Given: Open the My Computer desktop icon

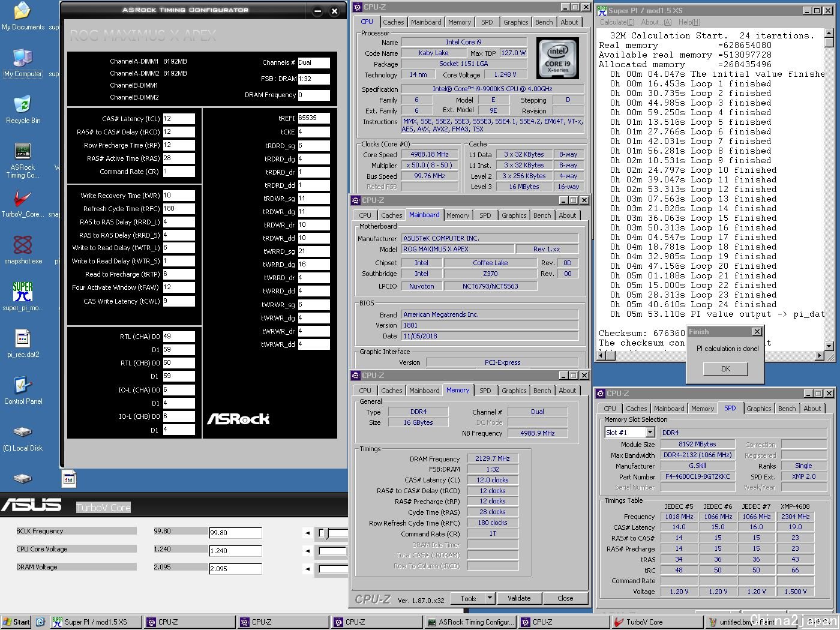Looking at the screenshot, I should [23, 63].
